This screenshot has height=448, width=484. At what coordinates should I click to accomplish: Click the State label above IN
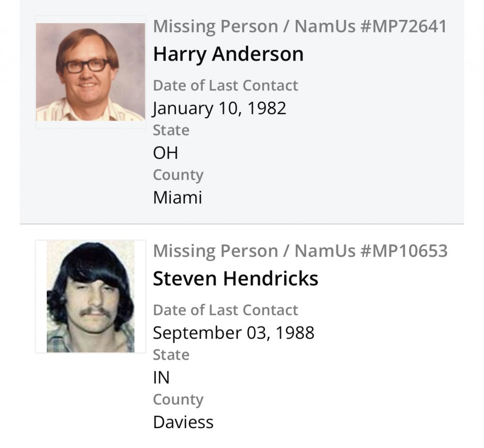click(171, 355)
